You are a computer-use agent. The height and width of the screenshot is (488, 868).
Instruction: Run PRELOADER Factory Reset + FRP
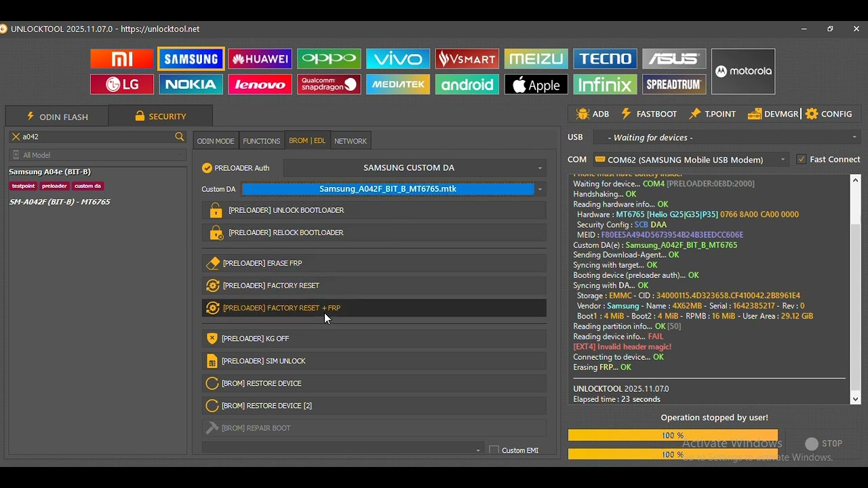[374, 308]
